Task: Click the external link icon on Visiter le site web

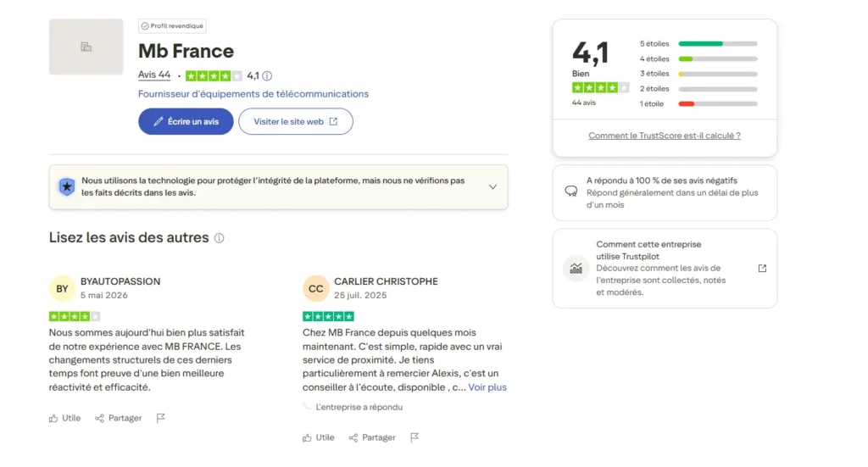Action: click(x=333, y=121)
